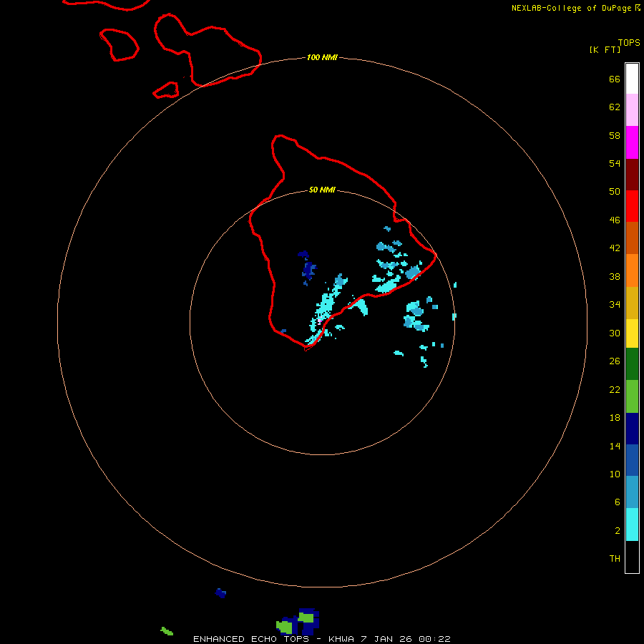Image resolution: width=644 pixels, height=644 pixels.
Task: Click legend value 18
Action: point(615,417)
